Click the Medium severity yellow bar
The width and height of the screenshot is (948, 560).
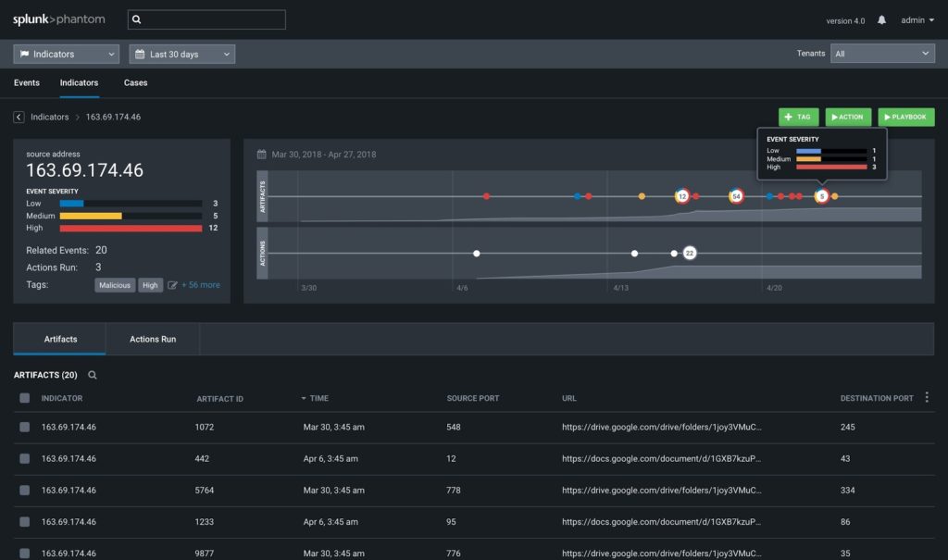[91, 216]
